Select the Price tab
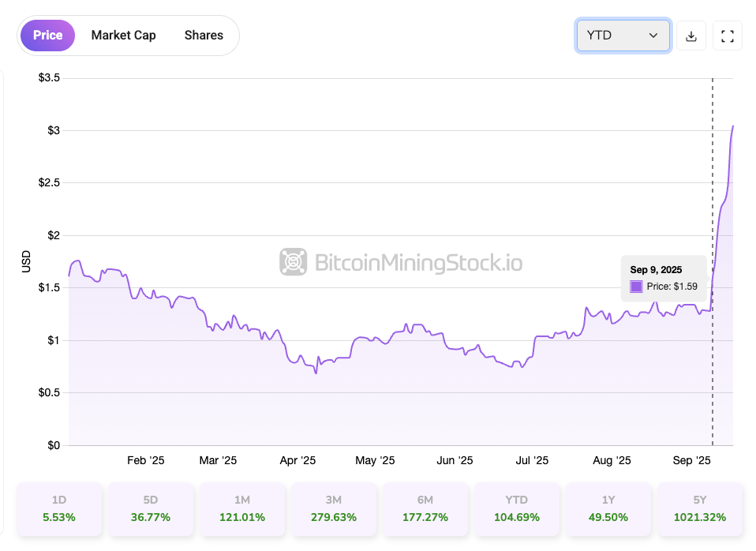The image size is (756, 551). click(47, 35)
